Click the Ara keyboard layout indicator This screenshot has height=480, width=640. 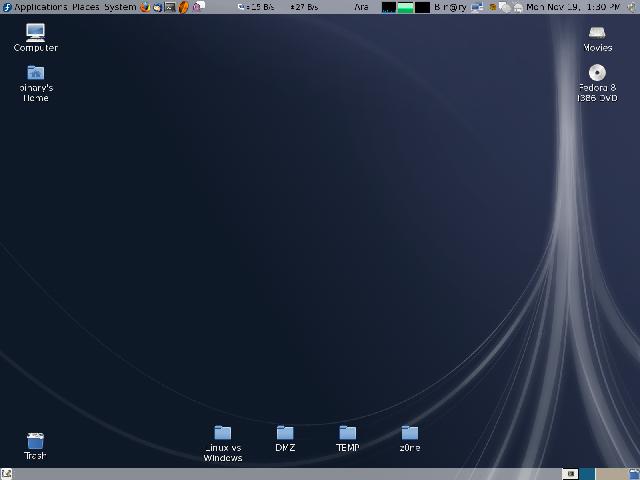[x=361, y=7]
